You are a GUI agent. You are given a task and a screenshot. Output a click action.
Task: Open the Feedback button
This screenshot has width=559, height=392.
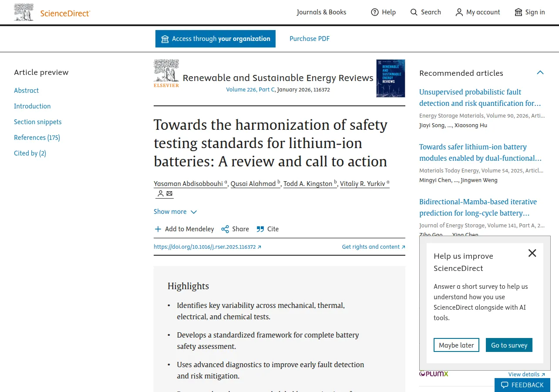522,385
